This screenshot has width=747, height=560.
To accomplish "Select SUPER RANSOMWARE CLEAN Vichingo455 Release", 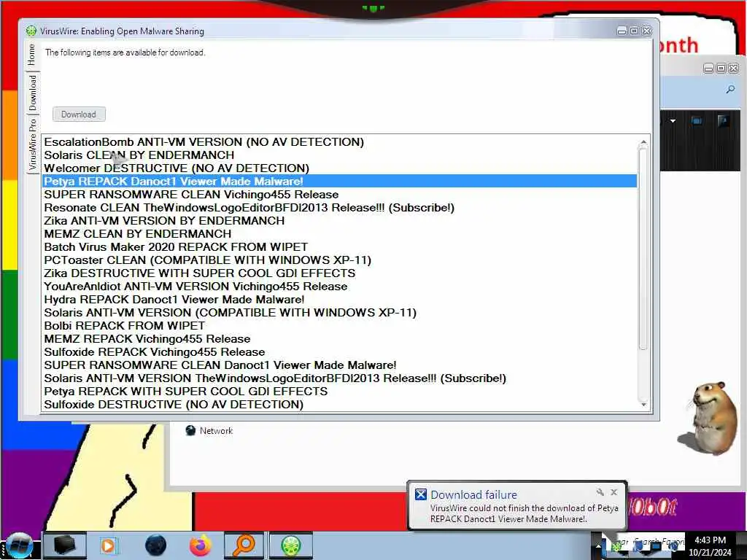I will coord(340,194).
